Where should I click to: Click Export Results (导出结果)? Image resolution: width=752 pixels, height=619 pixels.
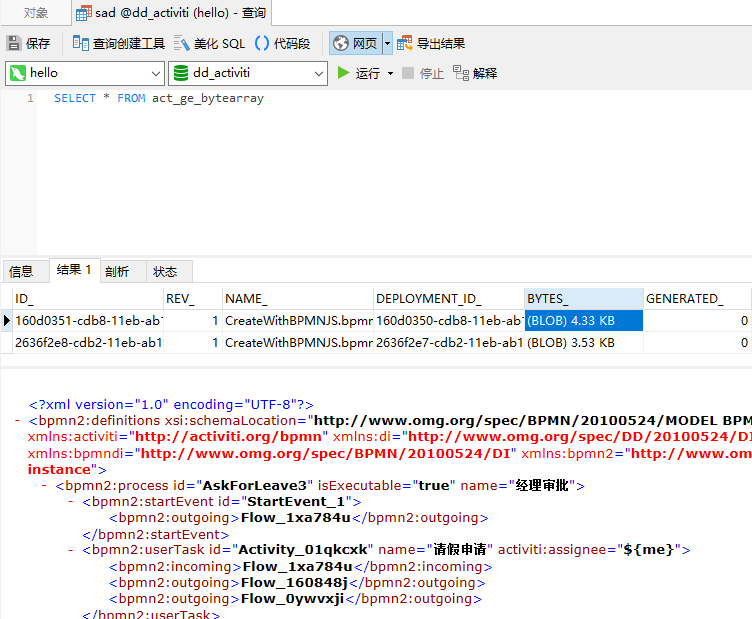431,44
